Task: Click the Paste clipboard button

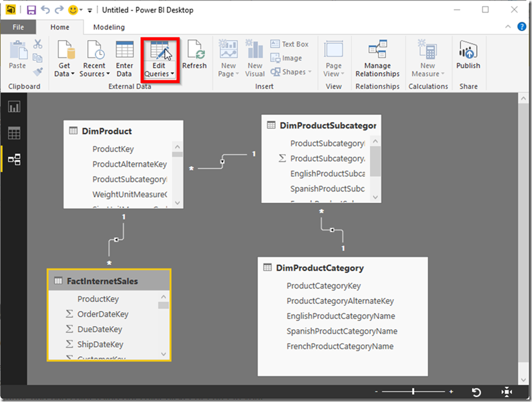Action: [x=17, y=55]
